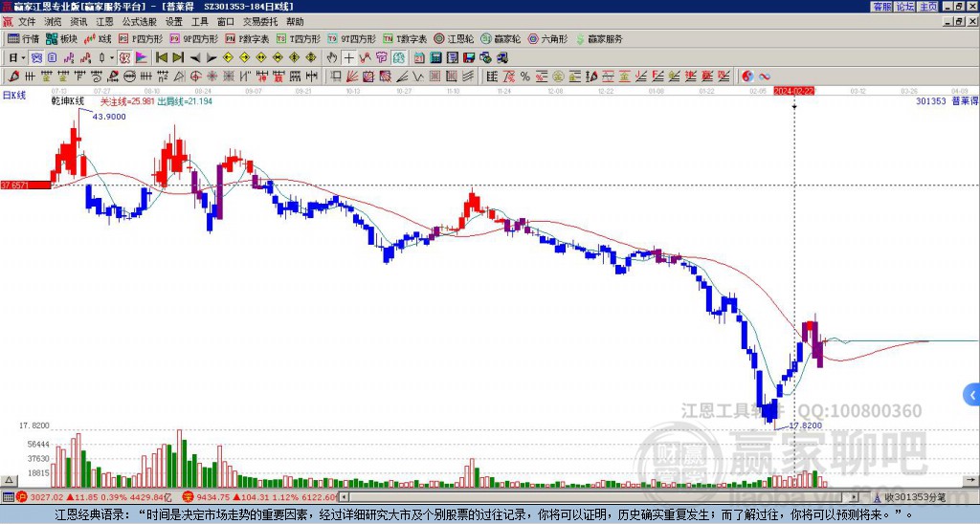
Task: Select the angle line tool
Action: (x=402, y=76)
